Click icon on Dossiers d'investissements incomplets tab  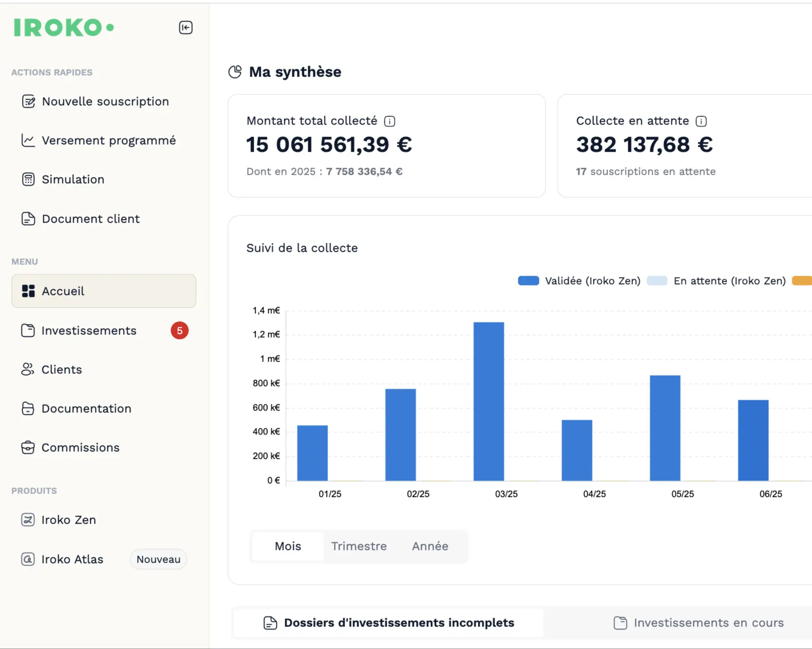[270, 623]
